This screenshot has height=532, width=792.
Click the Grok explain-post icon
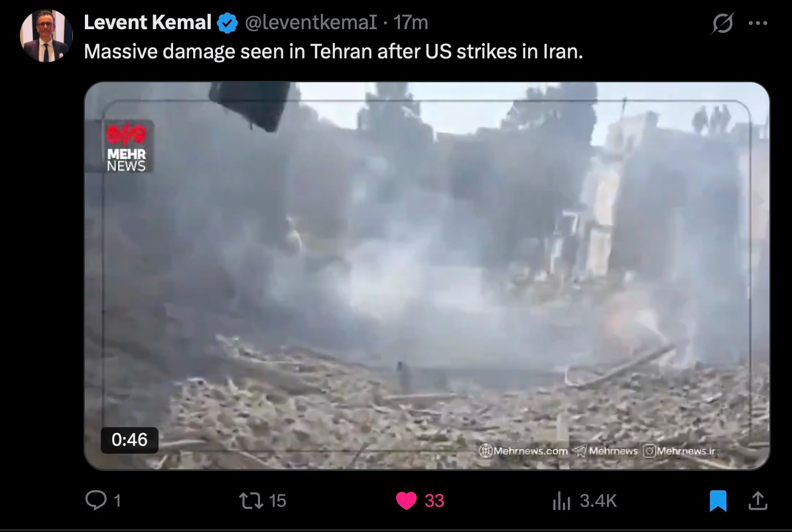pos(723,23)
